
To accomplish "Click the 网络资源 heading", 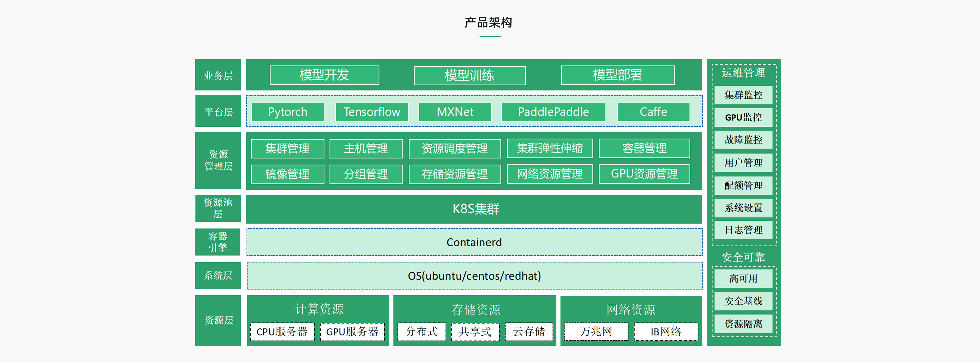I will (631, 309).
